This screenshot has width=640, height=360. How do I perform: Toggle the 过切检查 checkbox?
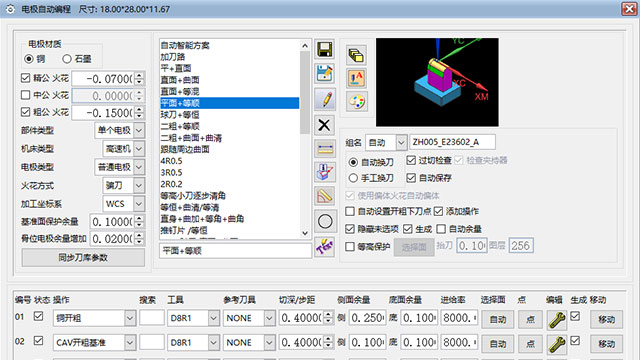pos(411,160)
